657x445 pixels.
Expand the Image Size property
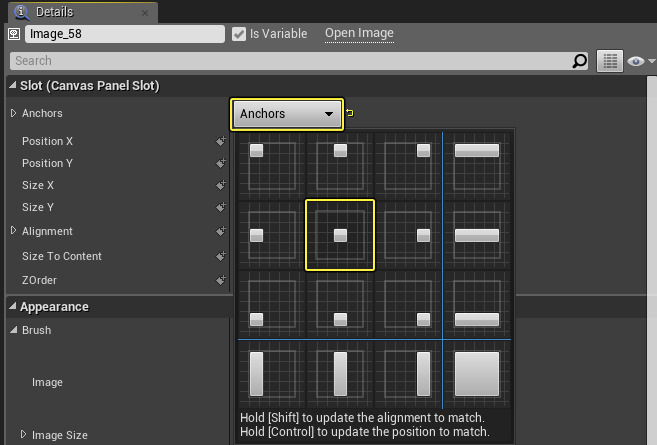click(23, 435)
